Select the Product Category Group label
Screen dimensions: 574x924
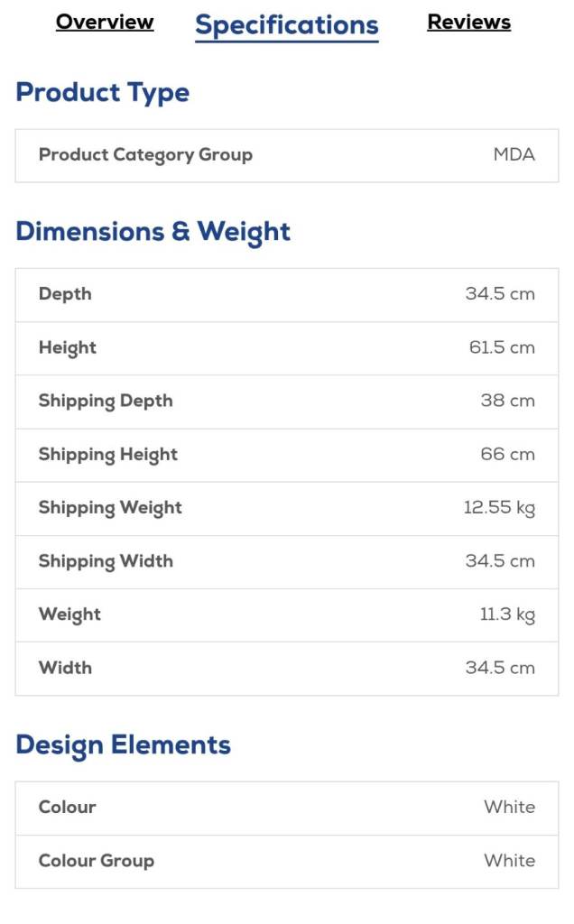click(145, 154)
